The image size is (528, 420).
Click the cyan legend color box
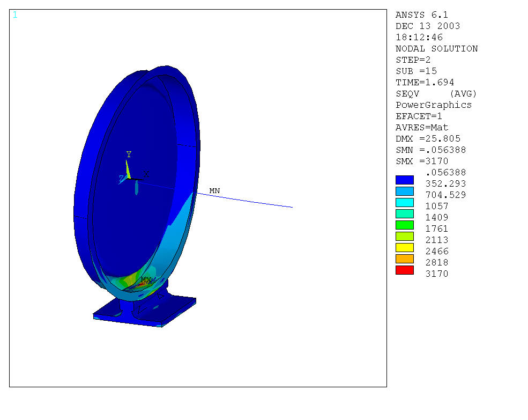(x=405, y=202)
